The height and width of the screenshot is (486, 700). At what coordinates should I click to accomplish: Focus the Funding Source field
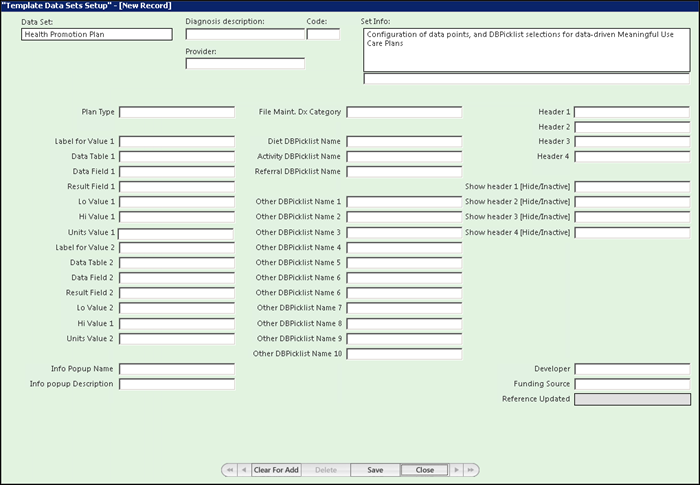click(632, 384)
